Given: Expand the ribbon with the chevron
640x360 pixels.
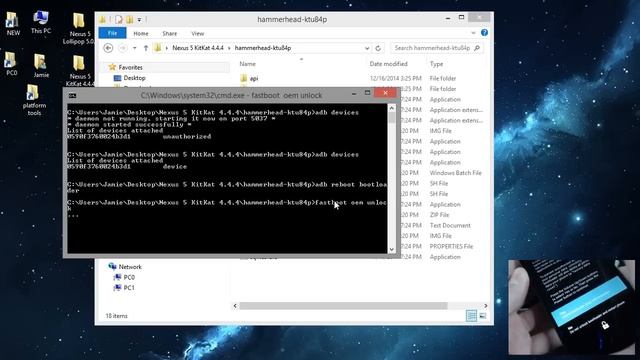Looking at the screenshot, I should coord(473,33).
